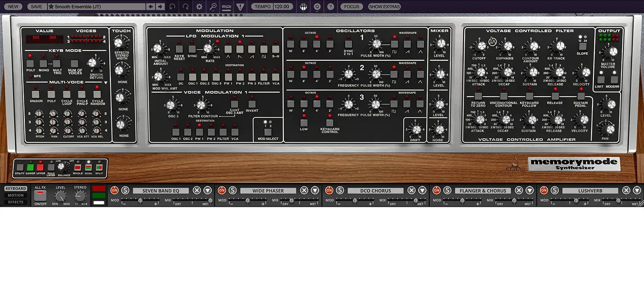Load the next preset with right arrow

[x=160, y=6]
